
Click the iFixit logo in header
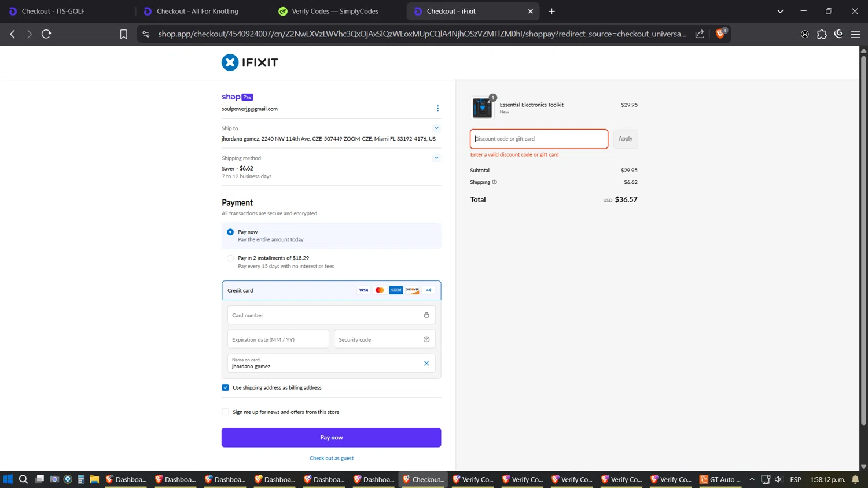(x=249, y=62)
